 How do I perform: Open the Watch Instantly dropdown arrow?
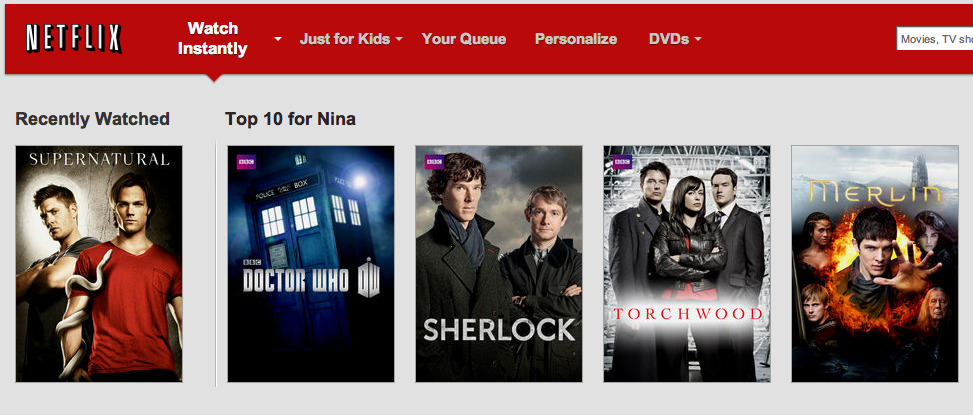pos(278,39)
